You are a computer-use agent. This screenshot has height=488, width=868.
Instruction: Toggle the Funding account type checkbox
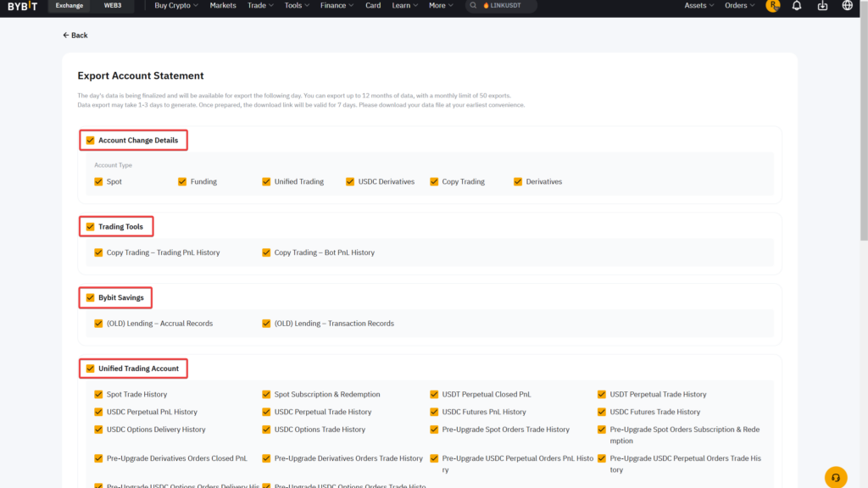tap(182, 181)
